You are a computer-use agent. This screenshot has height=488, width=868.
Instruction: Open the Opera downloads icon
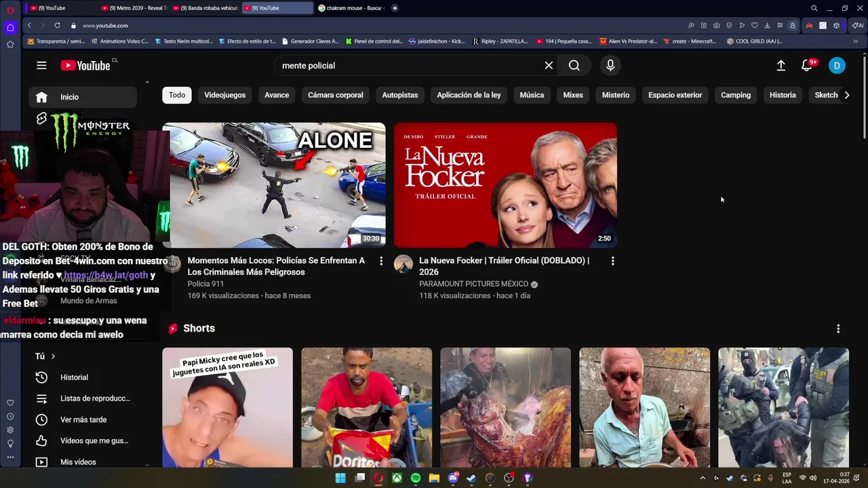coord(767,26)
